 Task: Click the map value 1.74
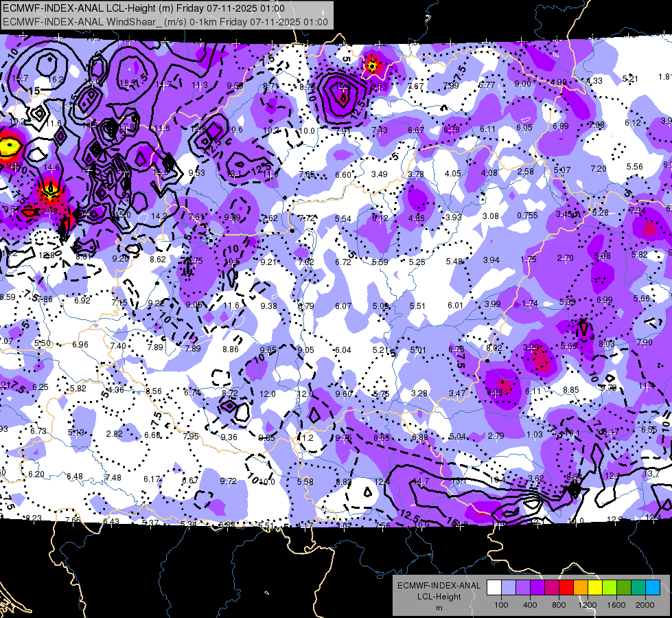[x=530, y=304]
